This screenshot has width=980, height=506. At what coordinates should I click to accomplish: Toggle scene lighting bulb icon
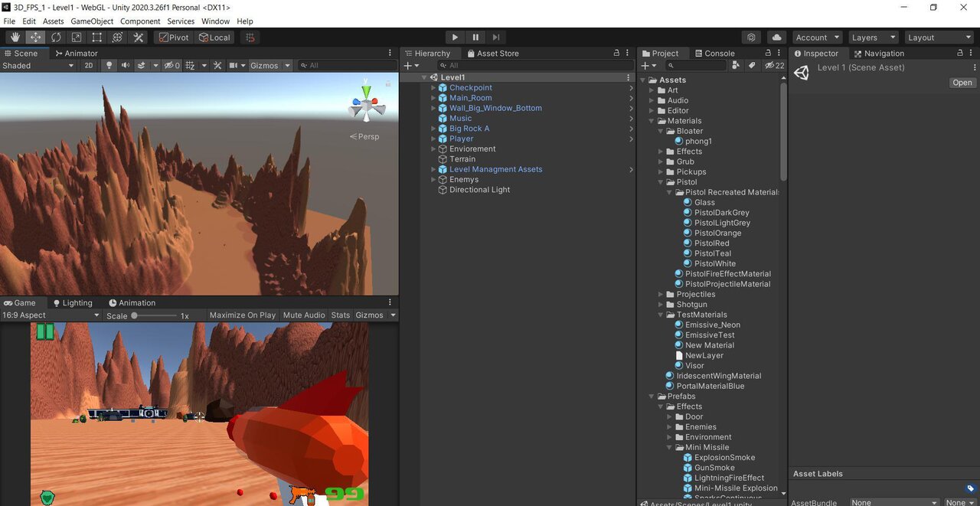point(109,66)
